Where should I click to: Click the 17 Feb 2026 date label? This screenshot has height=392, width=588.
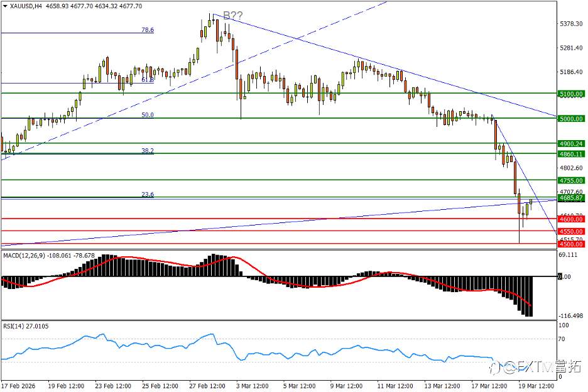tap(18, 386)
